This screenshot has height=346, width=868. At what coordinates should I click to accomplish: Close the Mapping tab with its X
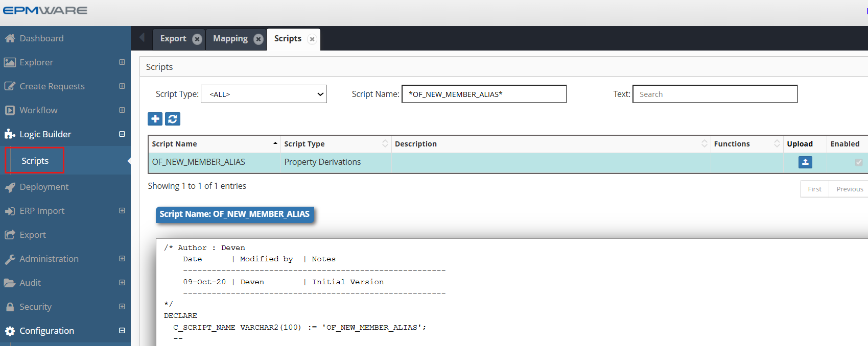coord(259,39)
